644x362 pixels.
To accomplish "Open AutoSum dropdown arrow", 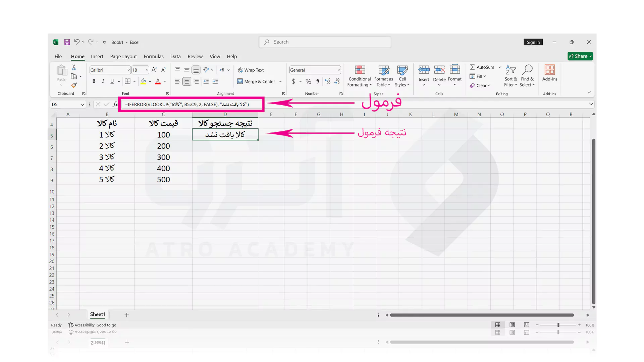I will 500,67.
